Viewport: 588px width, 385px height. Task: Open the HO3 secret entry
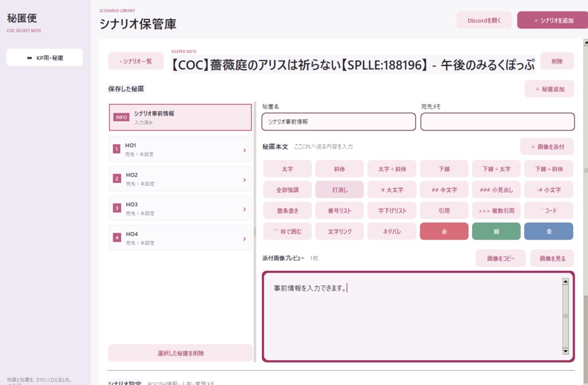(180, 208)
